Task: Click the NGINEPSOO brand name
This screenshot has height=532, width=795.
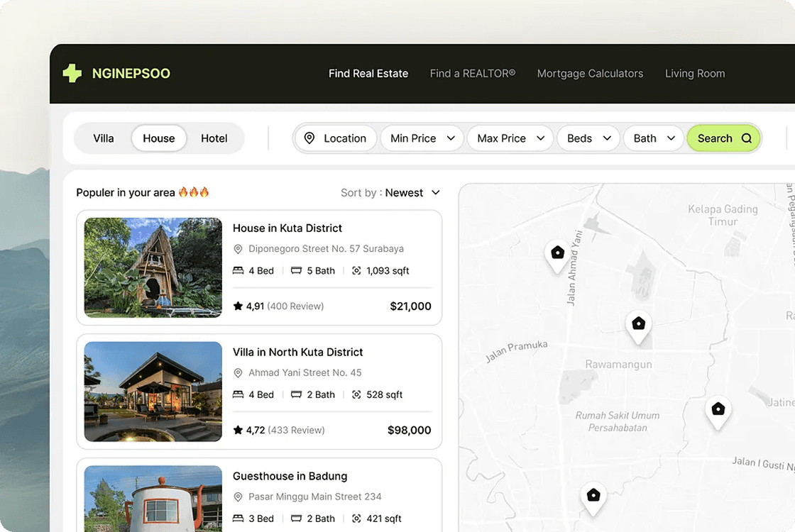Action: [131, 74]
